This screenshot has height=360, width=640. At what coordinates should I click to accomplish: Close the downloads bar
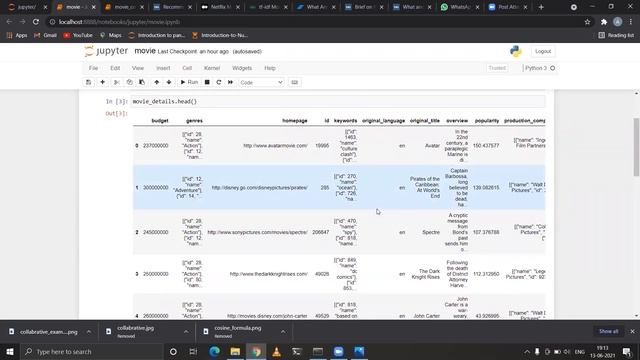pyautogui.click(x=632, y=331)
